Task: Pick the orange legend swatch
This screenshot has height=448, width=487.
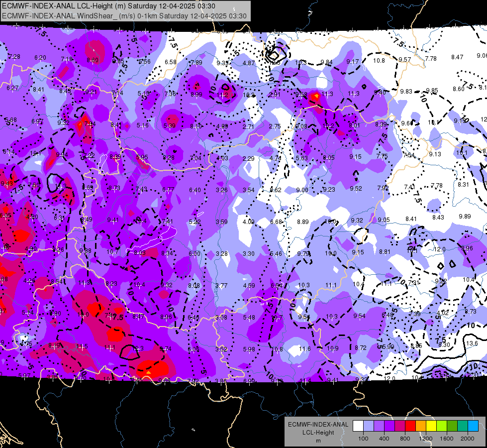Action: 421,426
